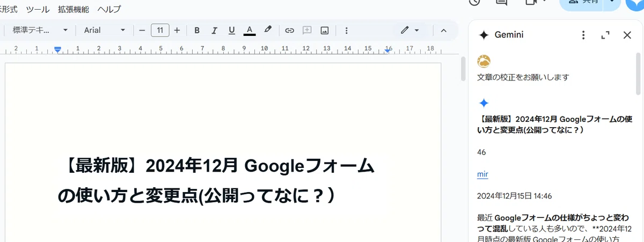The width and height of the screenshot is (644, 242).
Task: Show the comment history icon
Action: pyautogui.click(x=502, y=2)
